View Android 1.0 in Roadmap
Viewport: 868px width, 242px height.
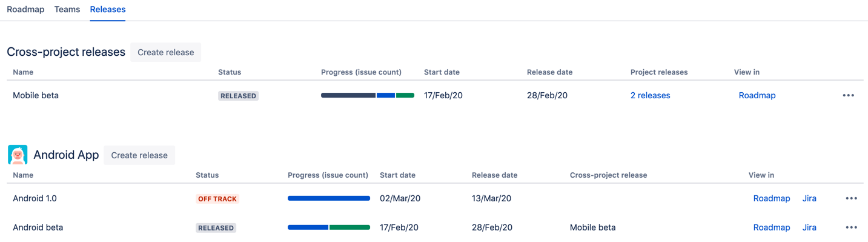772,198
